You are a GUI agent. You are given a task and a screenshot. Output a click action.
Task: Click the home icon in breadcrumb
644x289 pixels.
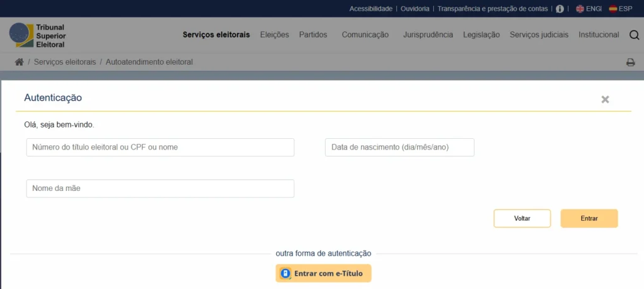pyautogui.click(x=19, y=62)
